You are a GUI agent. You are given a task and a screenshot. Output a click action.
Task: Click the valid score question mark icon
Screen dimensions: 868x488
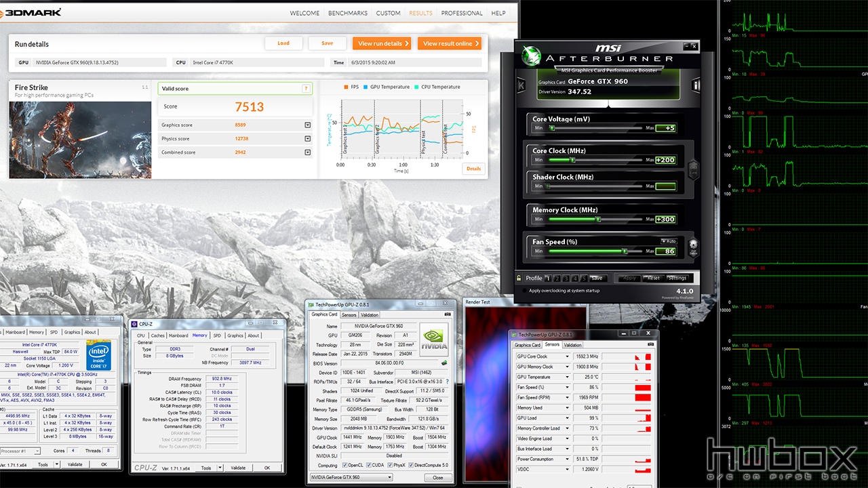tap(307, 89)
